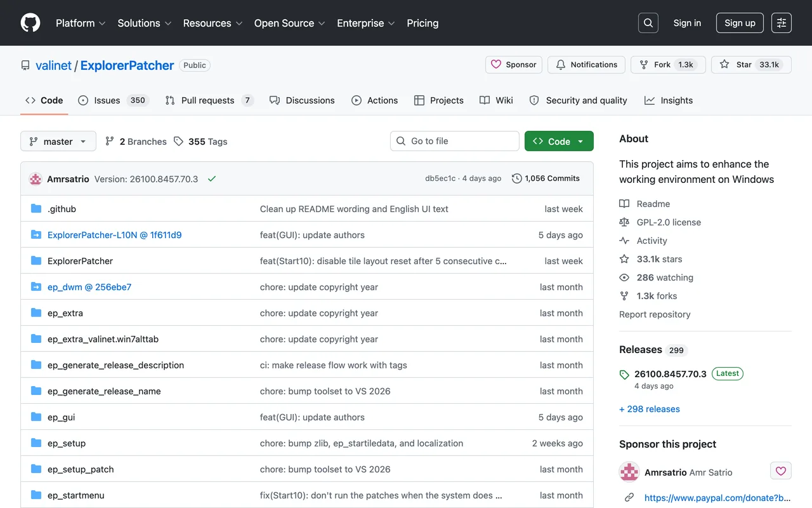Viewport: 812px width, 508px height.
Task: Open the ep_extra_valinet.win7alttab folder
Action: click(103, 339)
